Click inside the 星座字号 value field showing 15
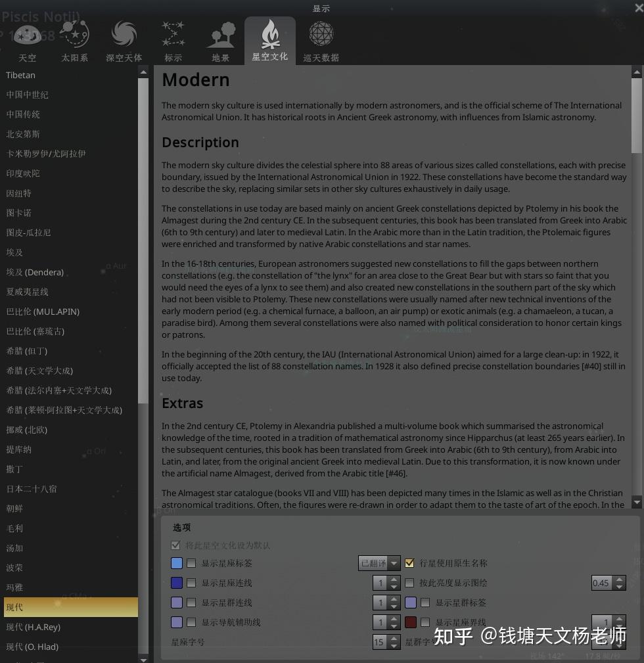This screenshot has height=663, width=644. pyautogui.click(x=380, y=642)
